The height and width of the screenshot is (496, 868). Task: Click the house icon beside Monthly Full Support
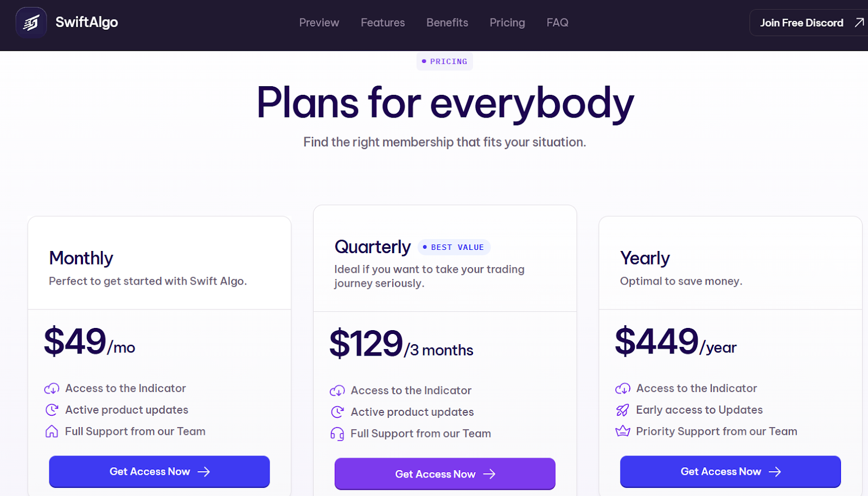[x=52, y=431]
